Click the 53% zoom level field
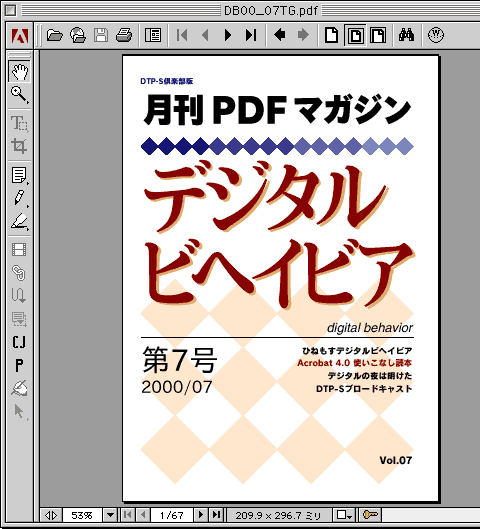 pyautogui.click(x=82, y=515)
